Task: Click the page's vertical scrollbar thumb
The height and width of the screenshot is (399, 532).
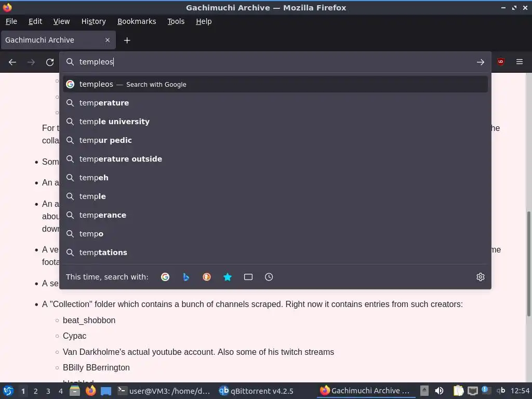Action: coord(528,263)
